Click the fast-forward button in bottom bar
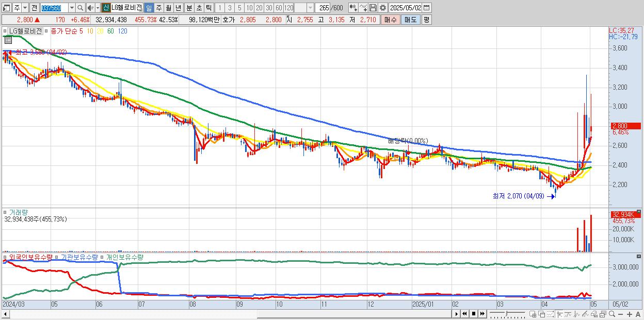The height and width of the screenshot is (320, 644). point(482,314)
